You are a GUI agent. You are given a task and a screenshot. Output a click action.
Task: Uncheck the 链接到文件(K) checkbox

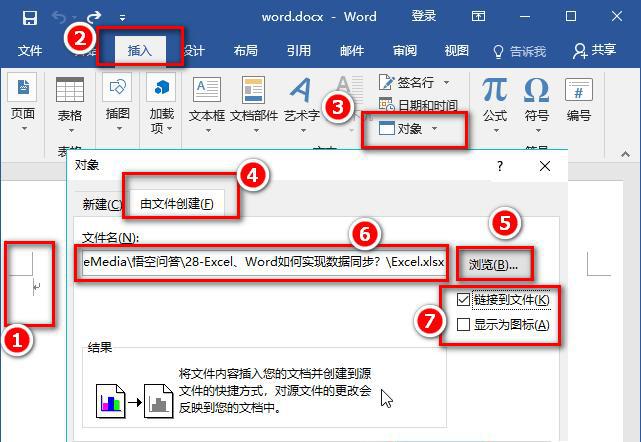coord(463,300)
